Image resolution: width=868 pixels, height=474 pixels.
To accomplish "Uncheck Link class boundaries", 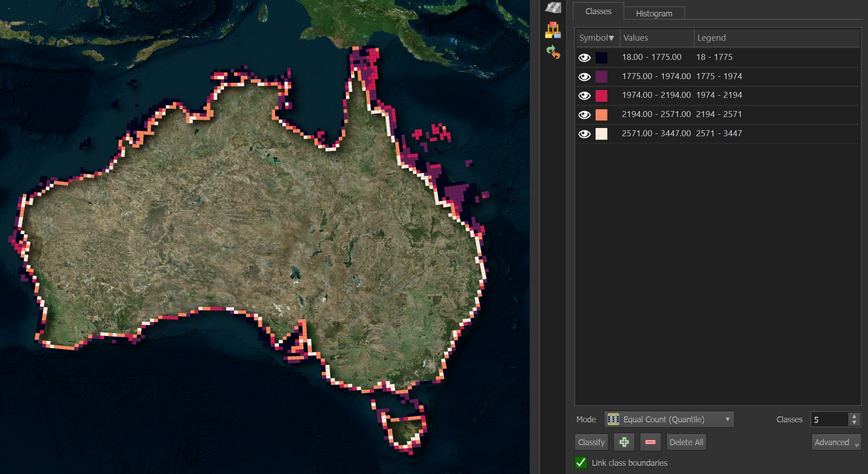I will pyautogui.click(x=581, y=463).
